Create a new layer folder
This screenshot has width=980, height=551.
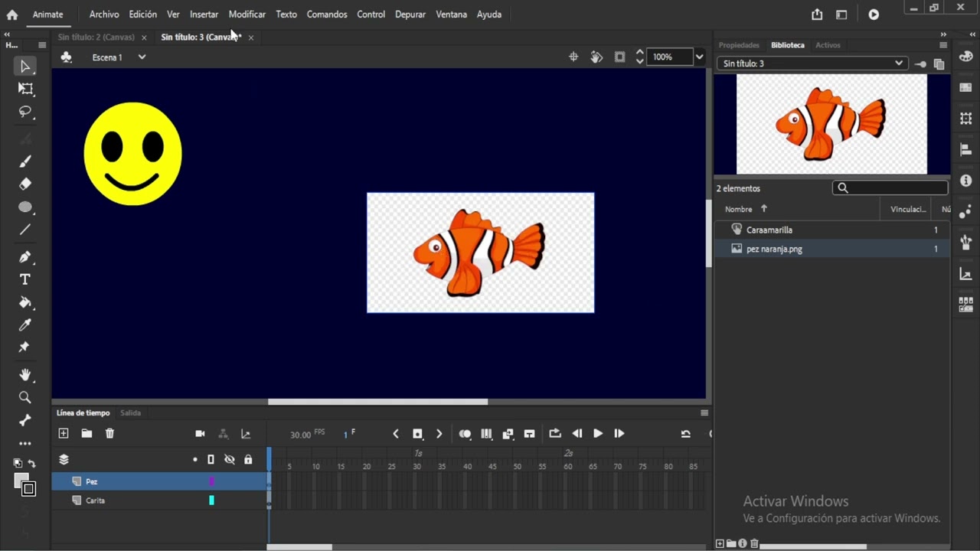87,433
